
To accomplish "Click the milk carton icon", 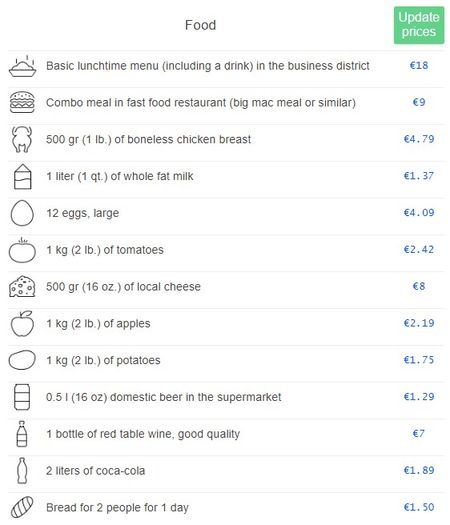I will tap(22, 176).
